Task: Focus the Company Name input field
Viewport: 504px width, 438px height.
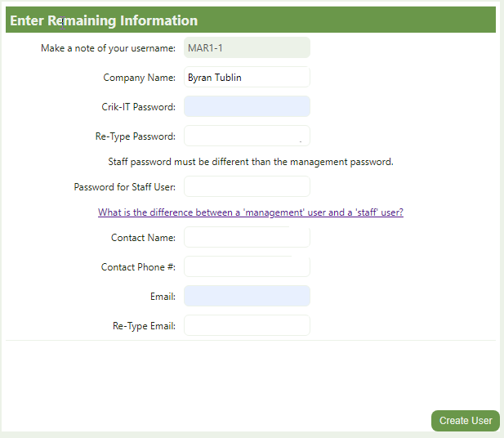Action: pyautogui.click(x=247, y=78)
